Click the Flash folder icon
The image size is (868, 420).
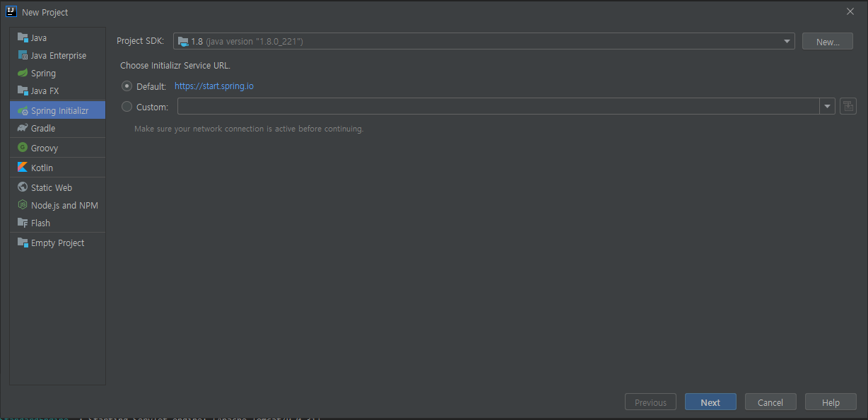pos(23,223)
